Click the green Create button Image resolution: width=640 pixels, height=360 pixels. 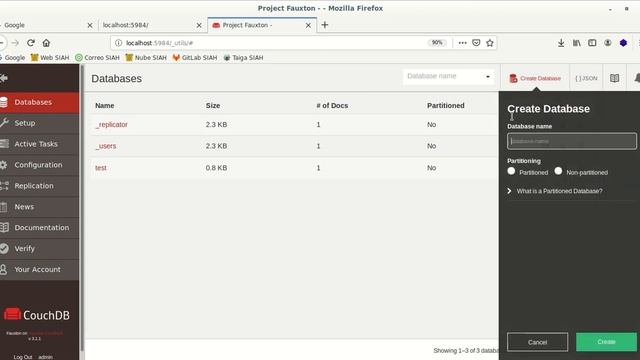point(606,342)
